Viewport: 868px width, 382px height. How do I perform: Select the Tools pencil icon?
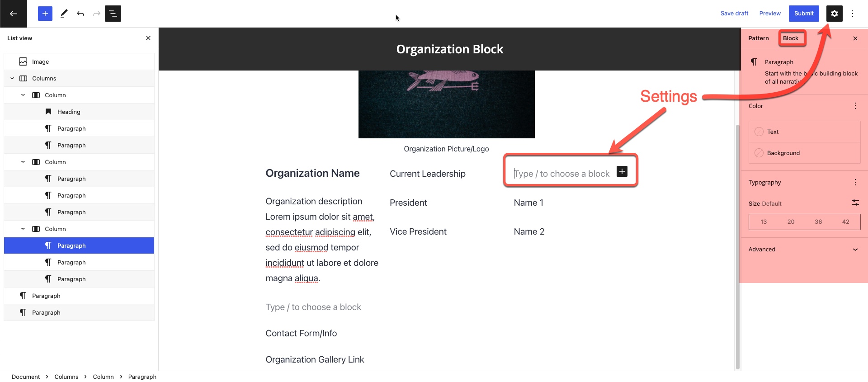coord(64,14)
